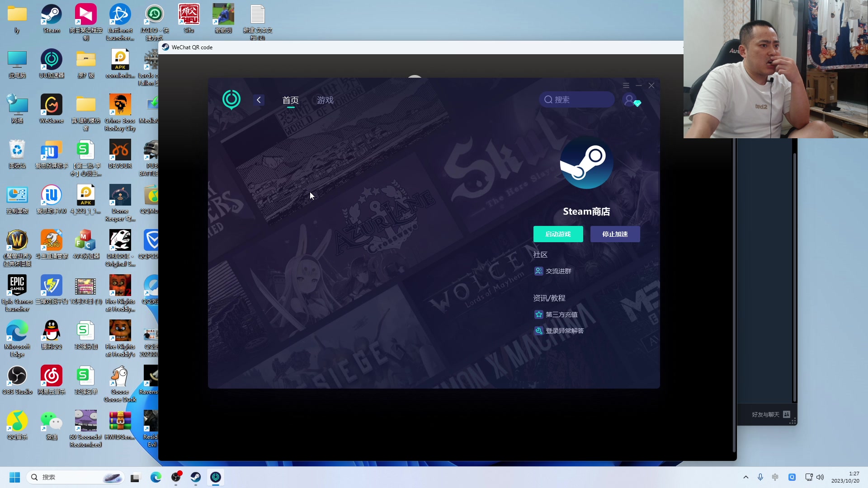
Task: Open the 回收站 recycle bin icon
Action: 17,154
